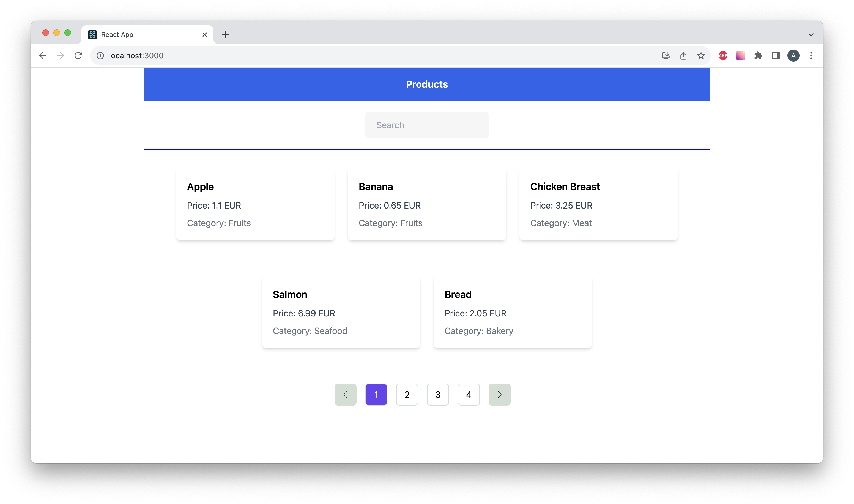
Task: Click the sidebar panel icon
Action: click(x=776, y=55)
